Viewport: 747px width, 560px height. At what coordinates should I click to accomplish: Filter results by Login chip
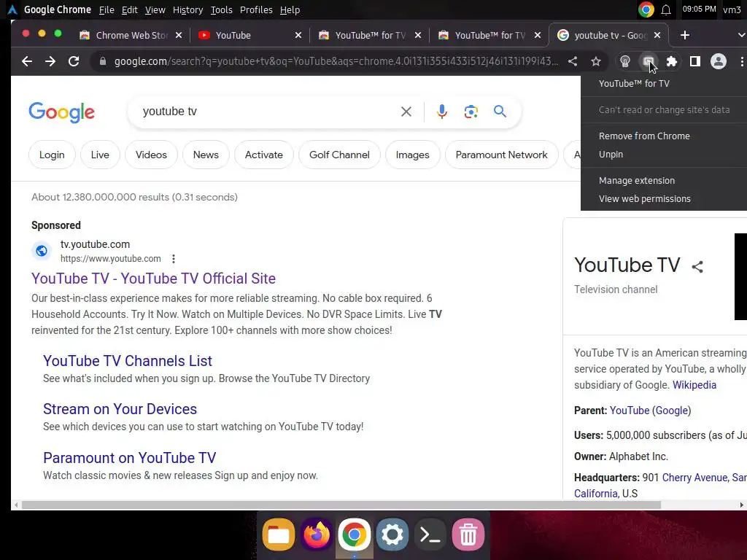52,155
